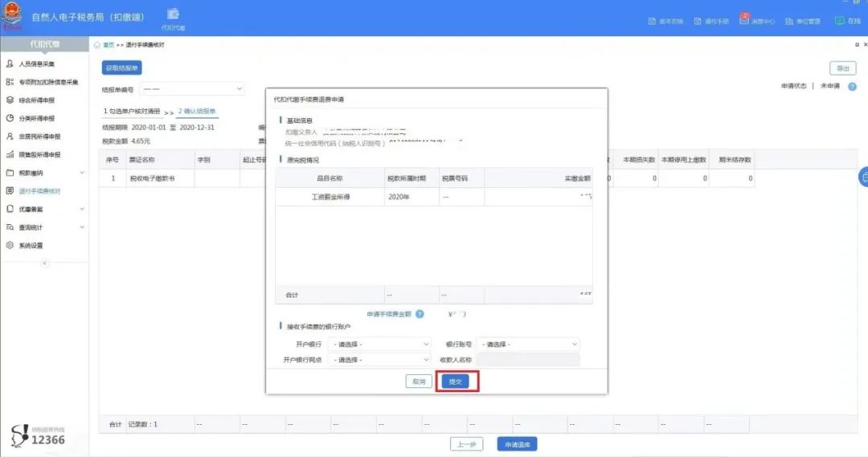Open 消息中心 message center icon

click(x=744, y=20)
